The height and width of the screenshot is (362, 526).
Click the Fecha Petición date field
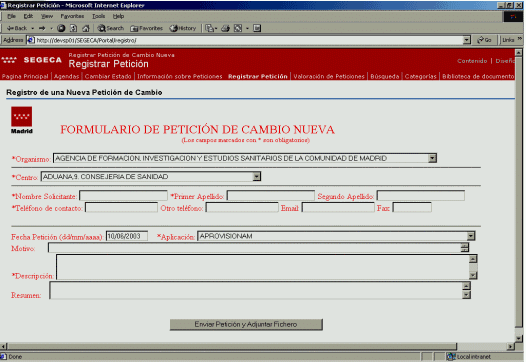tap(127, 236)
